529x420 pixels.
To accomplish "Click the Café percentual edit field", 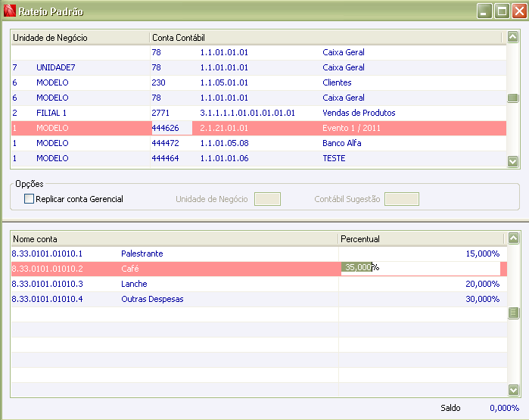I will pos(420,268).
